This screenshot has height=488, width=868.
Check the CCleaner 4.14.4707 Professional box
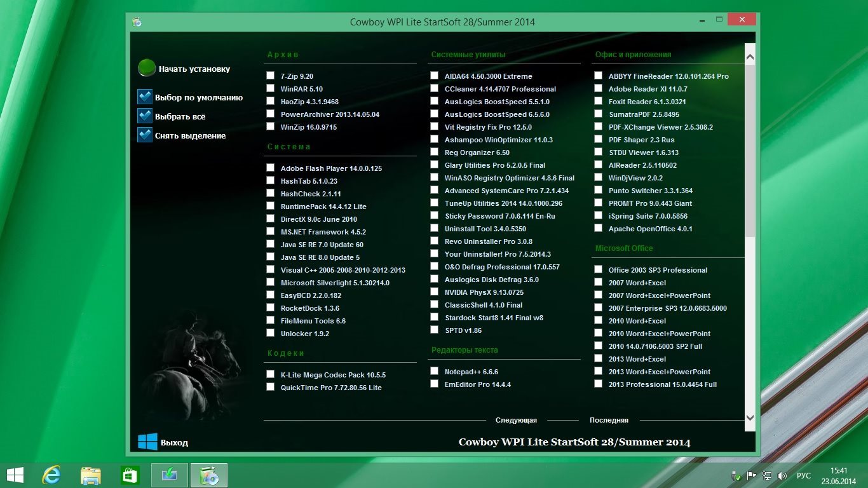coord(435,88)
